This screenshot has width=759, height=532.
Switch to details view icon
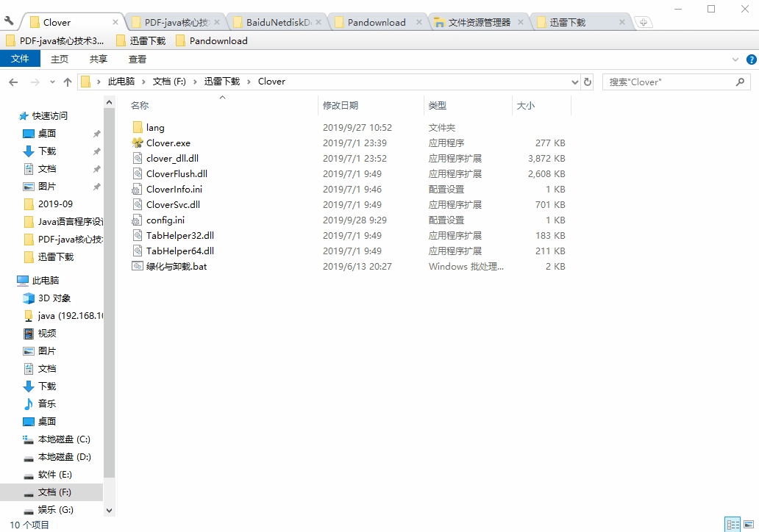(733, 524)
